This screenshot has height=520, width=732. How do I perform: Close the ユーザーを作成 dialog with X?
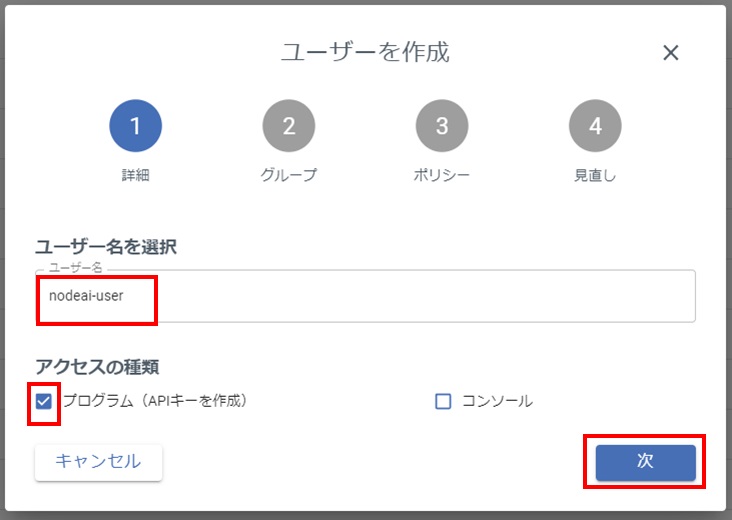pyautogui.click(x=670, y=53)
